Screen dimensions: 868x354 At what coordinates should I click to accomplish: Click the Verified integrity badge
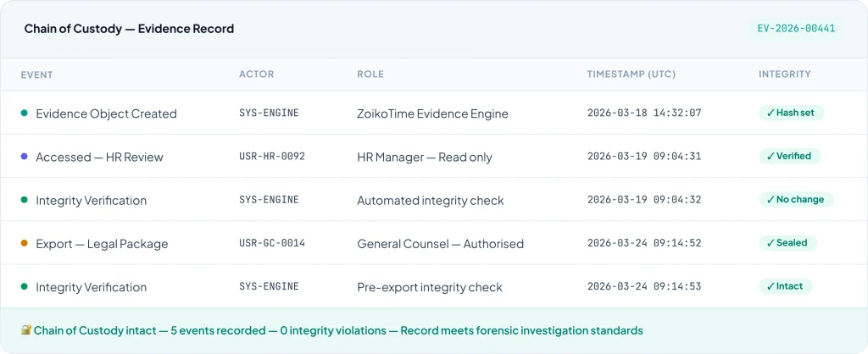point(788,156)
